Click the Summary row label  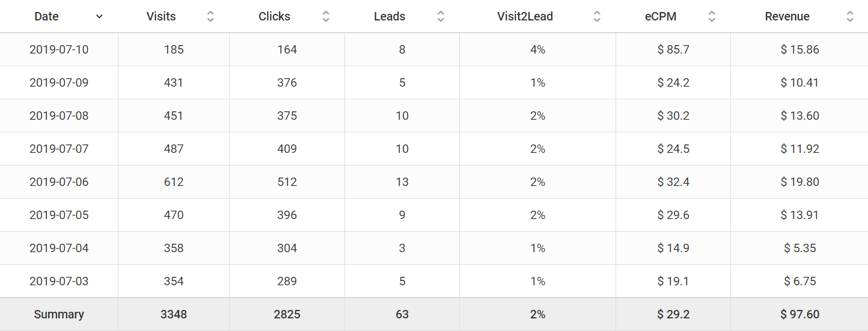59,314
